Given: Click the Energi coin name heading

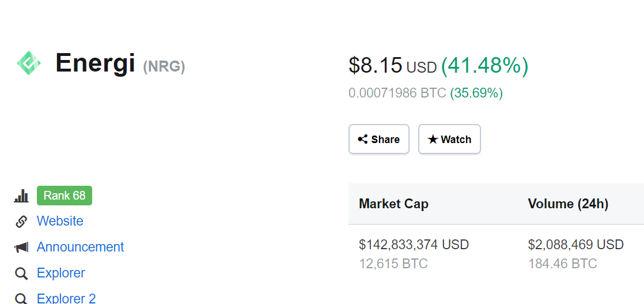Looking at the screenshot, I should click(x=95, y=63).
